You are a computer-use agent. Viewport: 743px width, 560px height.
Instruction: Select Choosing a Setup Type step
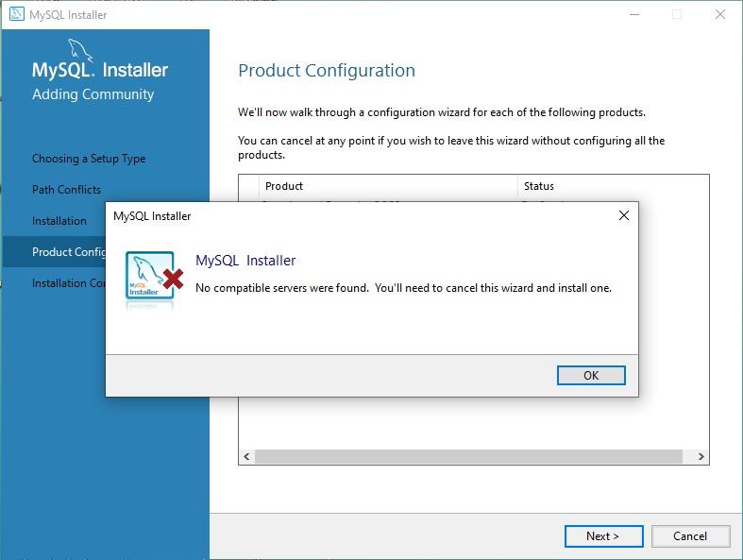(x=89, y=159)
